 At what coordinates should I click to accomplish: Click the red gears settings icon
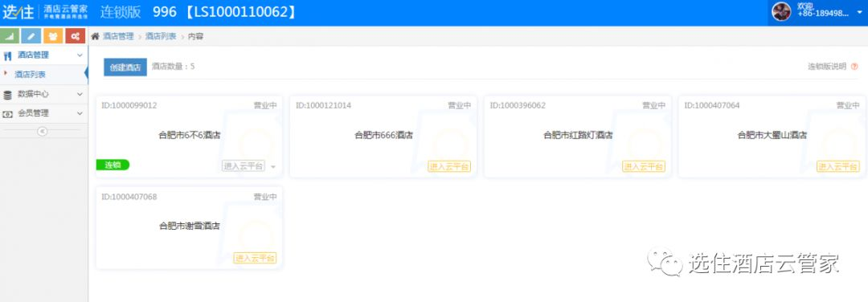click(76, 36)
